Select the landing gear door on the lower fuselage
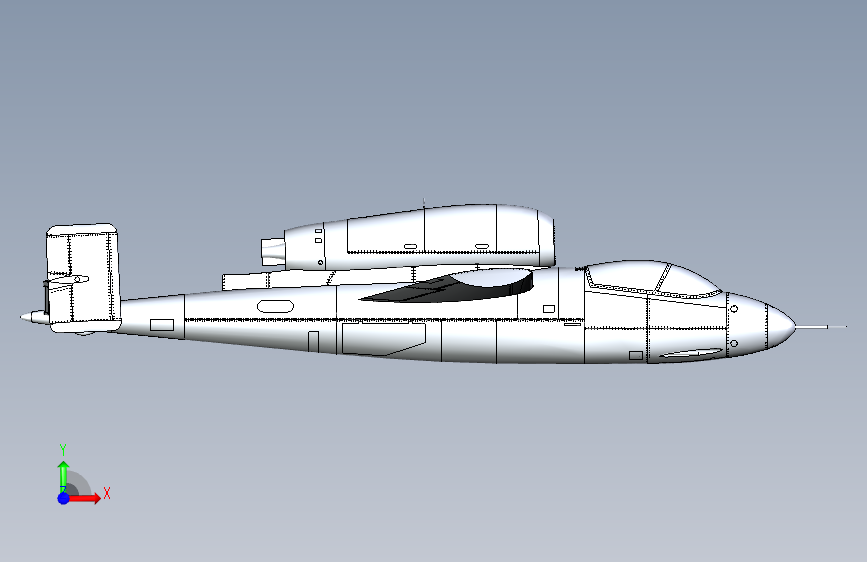 (x=383, y=338)
